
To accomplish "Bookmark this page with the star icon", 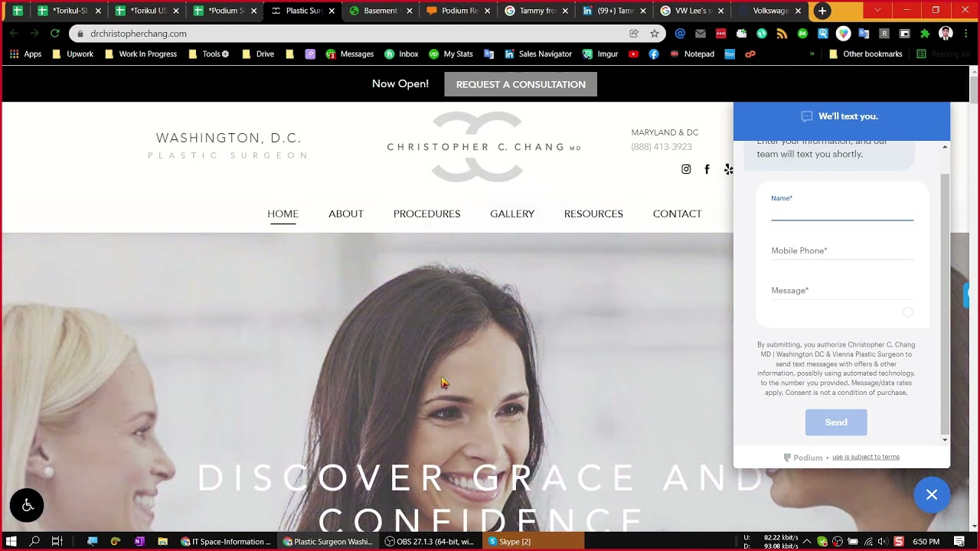I will click(655, 34).
